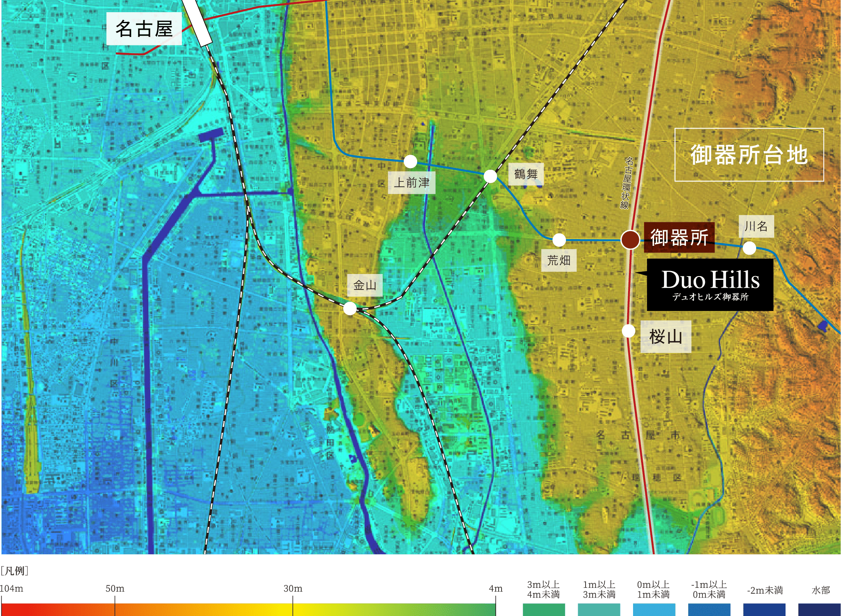Click the 4m elevation scale label

496,589
